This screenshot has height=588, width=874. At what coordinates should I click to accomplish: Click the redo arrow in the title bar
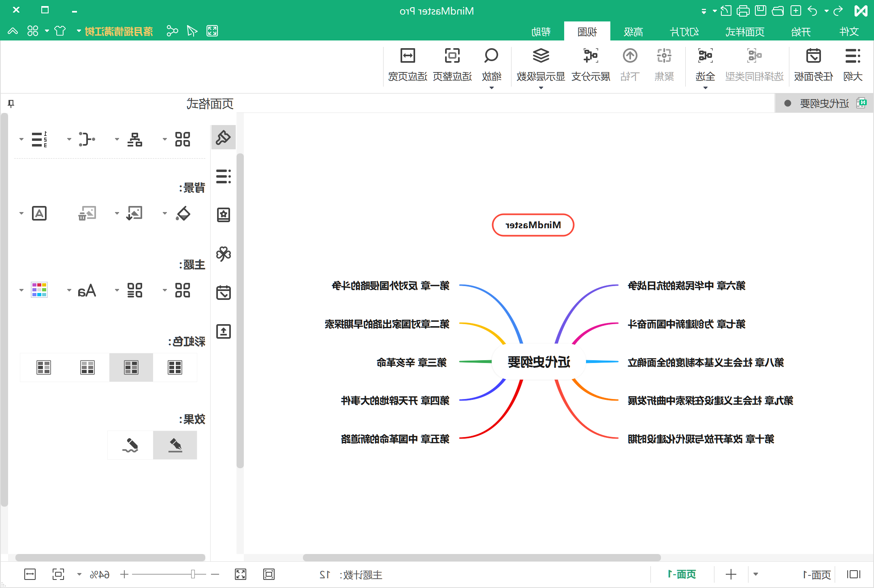tap(838, 11)
